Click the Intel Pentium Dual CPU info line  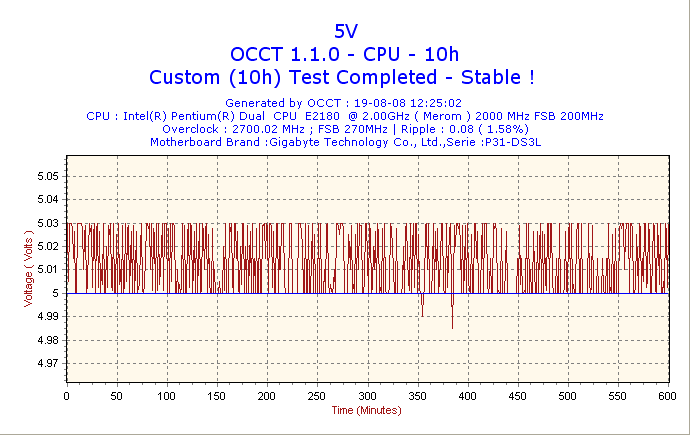[345, 116]
